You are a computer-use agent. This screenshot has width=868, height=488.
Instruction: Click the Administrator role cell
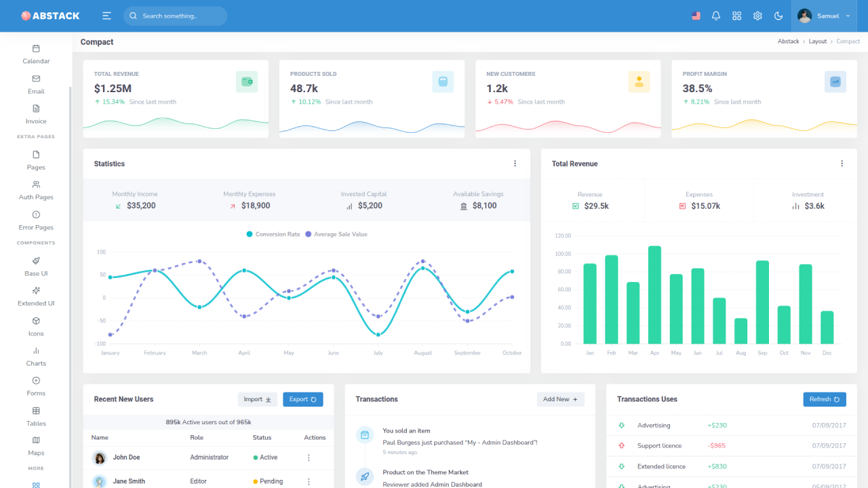[210, 457]
